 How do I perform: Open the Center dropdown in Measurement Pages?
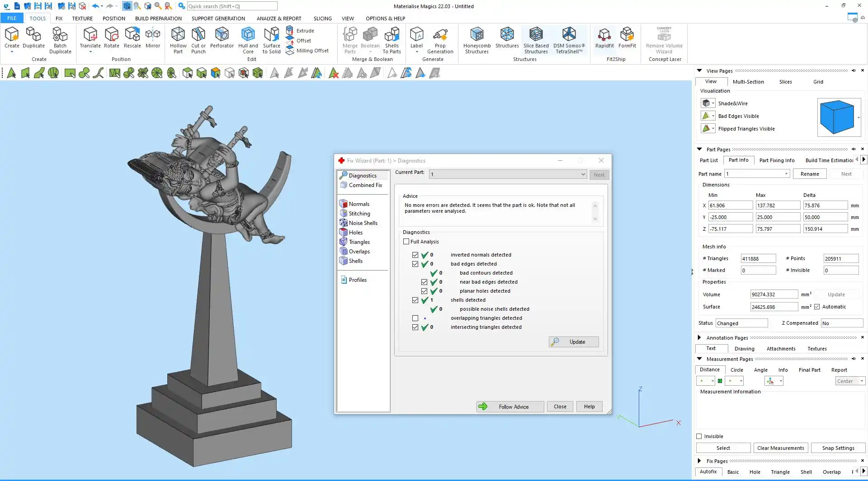pyautogui.click(x=850, y=381)
